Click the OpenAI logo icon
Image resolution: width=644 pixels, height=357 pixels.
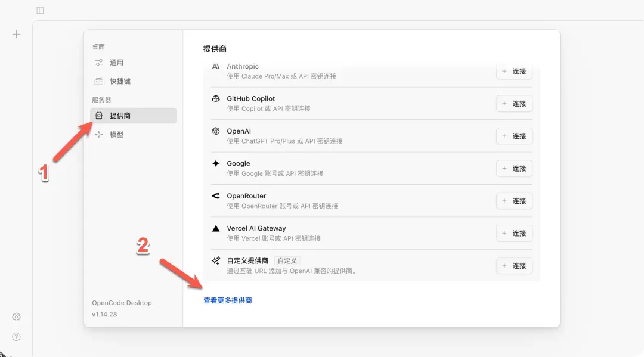[x=216, y=131]
